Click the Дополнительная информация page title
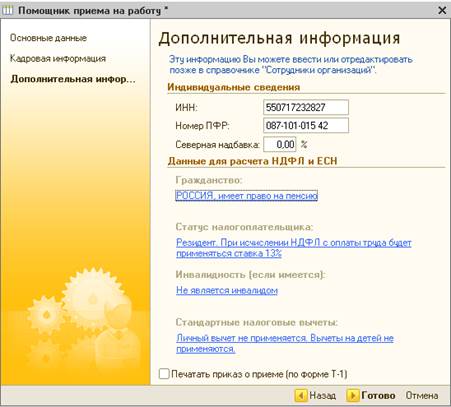451x407 pixels. coord(279,38)
